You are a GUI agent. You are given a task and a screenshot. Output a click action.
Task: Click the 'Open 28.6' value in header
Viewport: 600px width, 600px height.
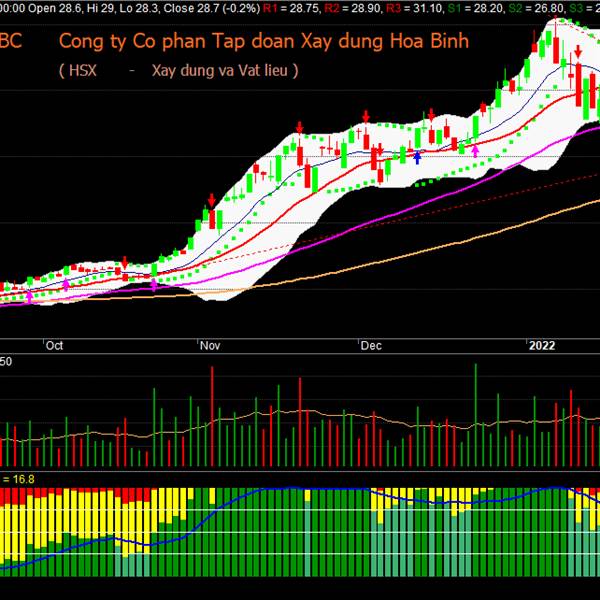tap(55, 8)
